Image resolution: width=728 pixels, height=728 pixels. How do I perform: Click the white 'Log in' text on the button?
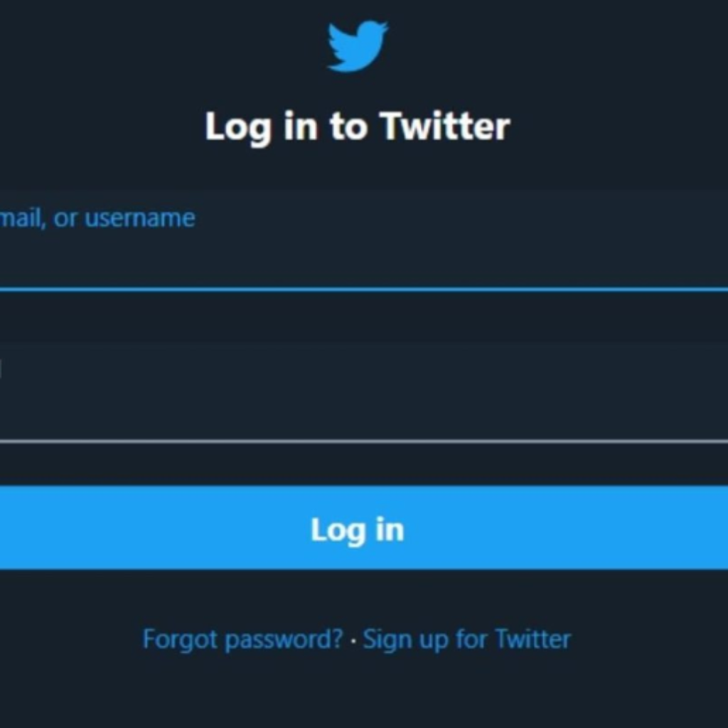(x=358, y=530)
